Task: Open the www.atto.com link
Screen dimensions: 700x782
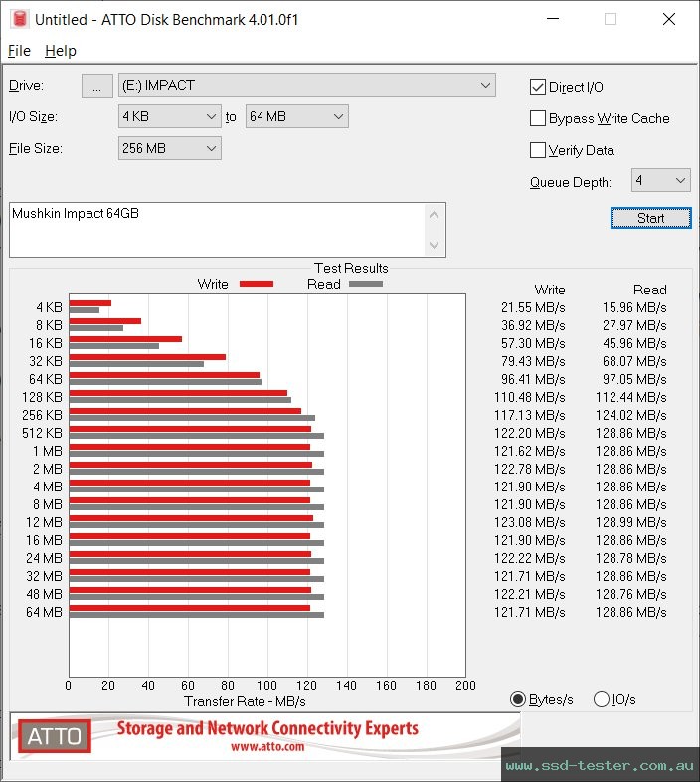Action: [267, 746]
